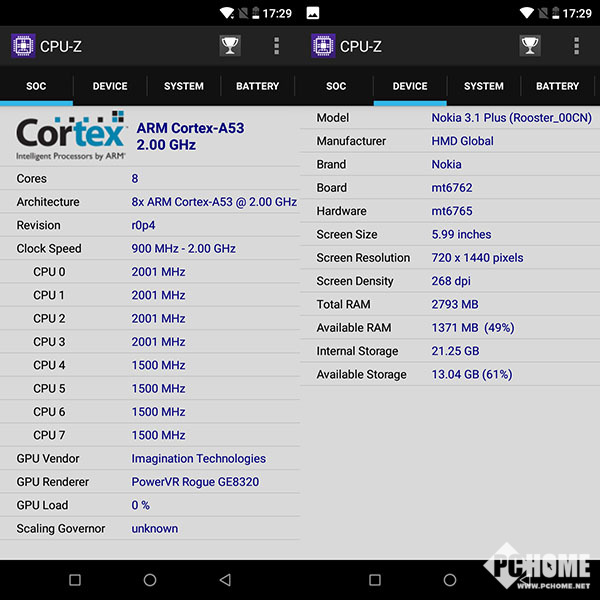Image resolution: width=600 pixels, height=600 pixels.
Task: Tap the trophy icon in the right CPU-Z header
Action: pos(530,46)
